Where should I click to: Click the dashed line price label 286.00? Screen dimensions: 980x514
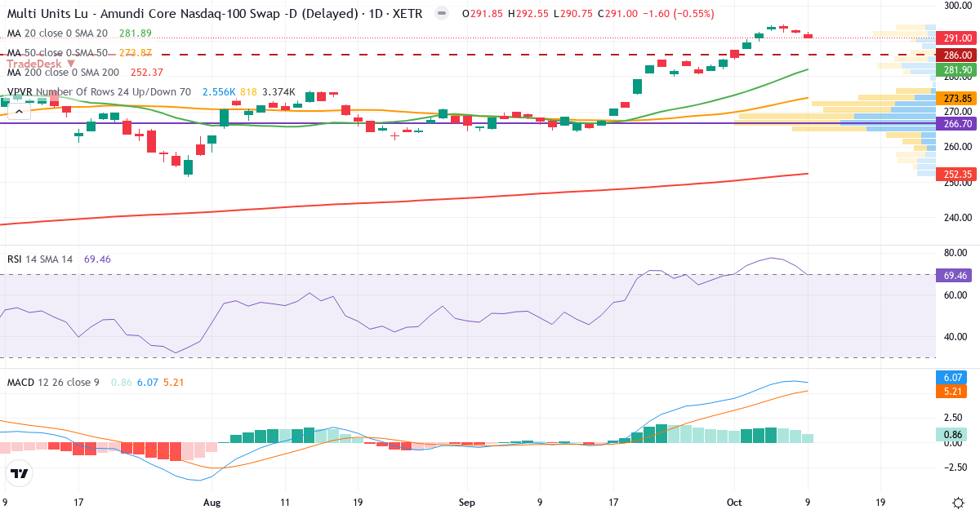[x=956, y=55]
